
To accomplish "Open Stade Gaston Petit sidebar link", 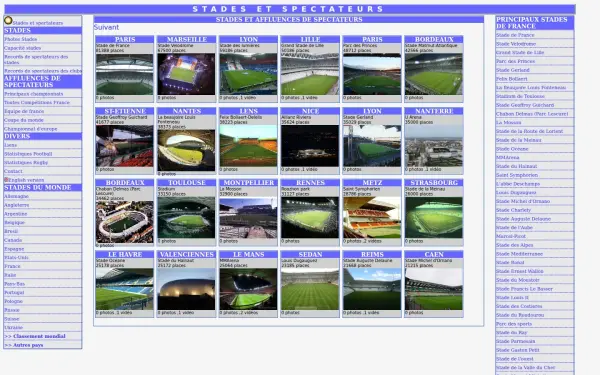I will pos(518,350).
